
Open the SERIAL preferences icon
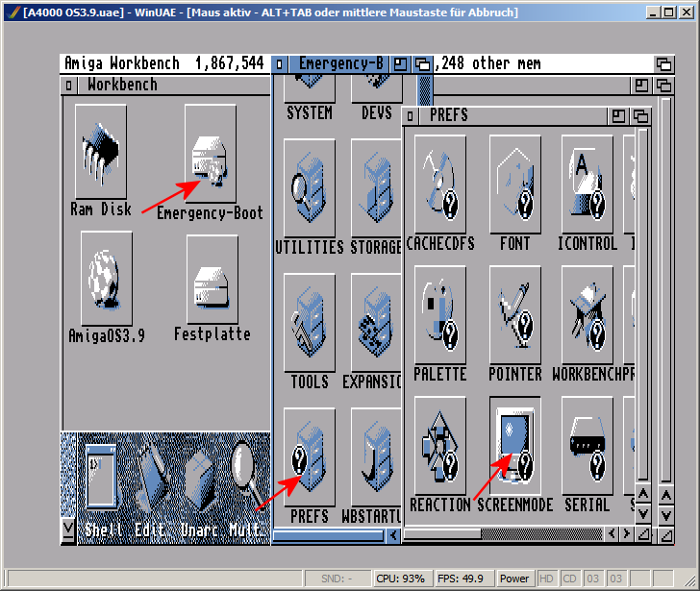(587, 446)
